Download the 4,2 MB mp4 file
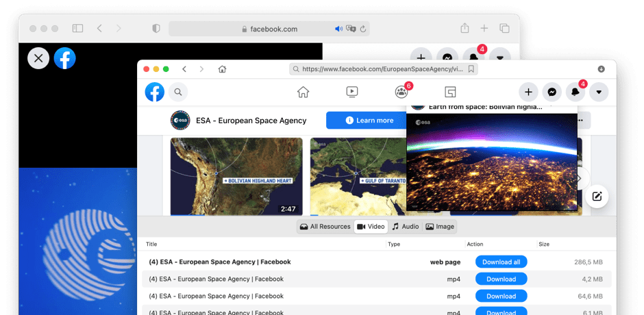 [x=501, y=279]
